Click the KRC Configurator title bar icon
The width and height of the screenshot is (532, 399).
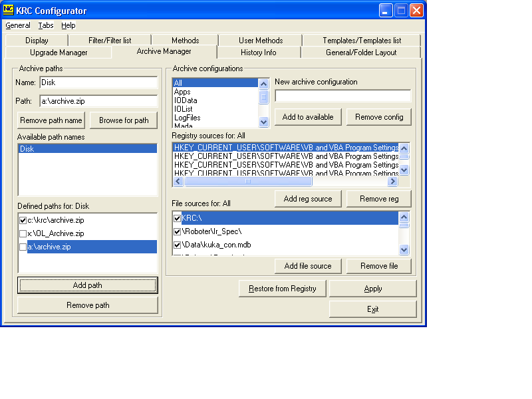(x=9, y=10)
